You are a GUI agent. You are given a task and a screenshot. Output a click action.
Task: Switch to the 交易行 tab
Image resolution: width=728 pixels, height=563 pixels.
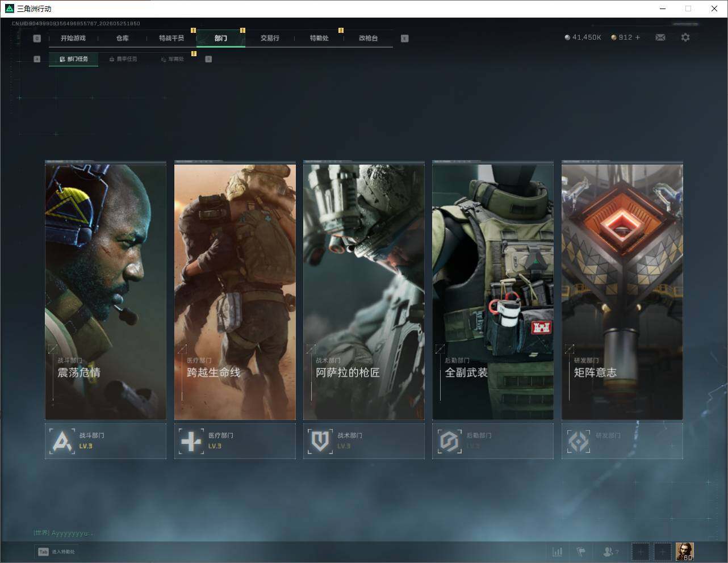270,38
